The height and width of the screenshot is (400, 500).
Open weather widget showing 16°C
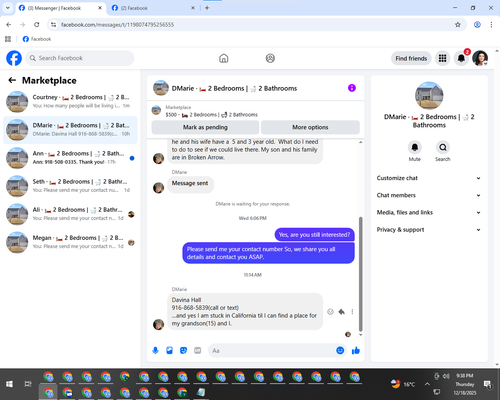[x=403, y=384]
